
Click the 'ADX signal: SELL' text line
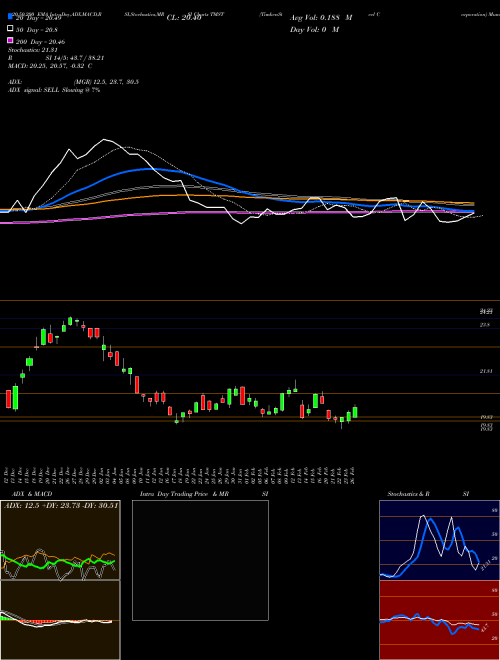(53, 90)
